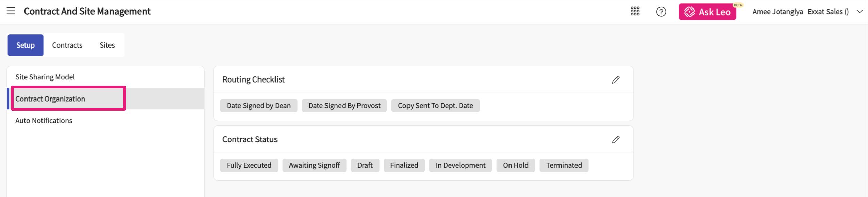868x197 pixels.
Task: Click the Date Signed By Provost chip
Action: 344,106
